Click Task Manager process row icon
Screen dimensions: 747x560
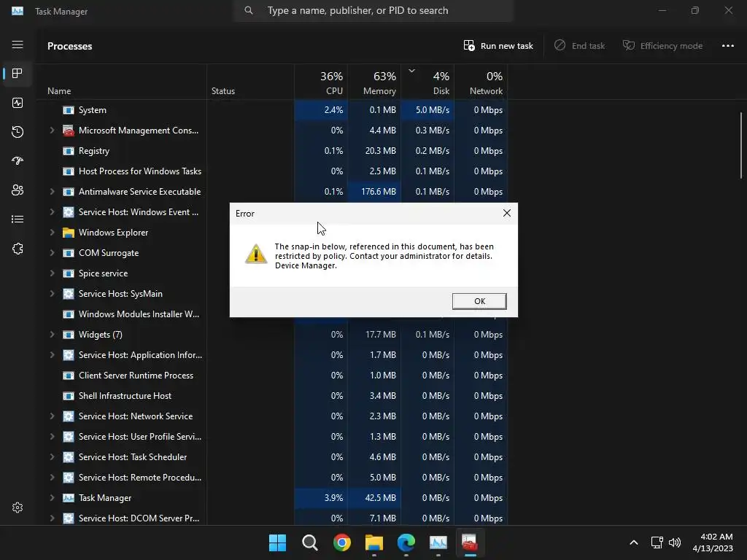coord(69,497)
